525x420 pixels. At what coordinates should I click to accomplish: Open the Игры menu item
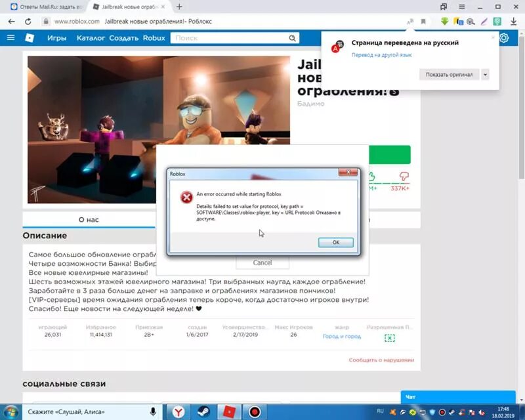coord(56,38)
